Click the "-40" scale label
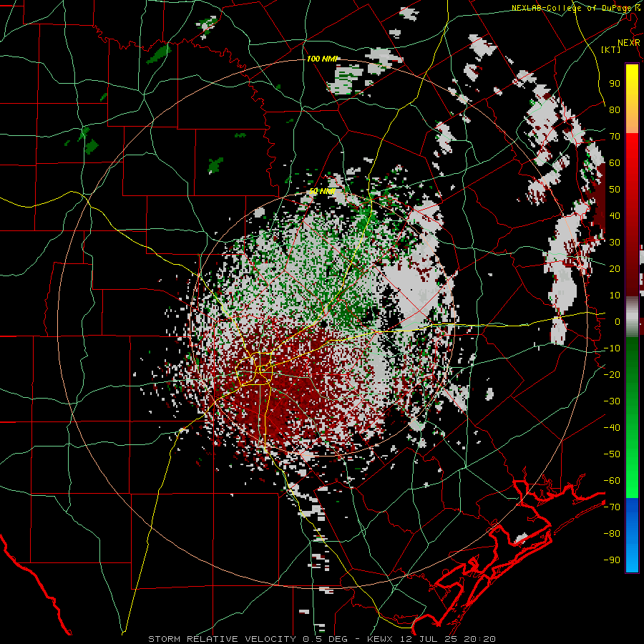The height and width of the screenshot is (644, 644). click(612, 428)
